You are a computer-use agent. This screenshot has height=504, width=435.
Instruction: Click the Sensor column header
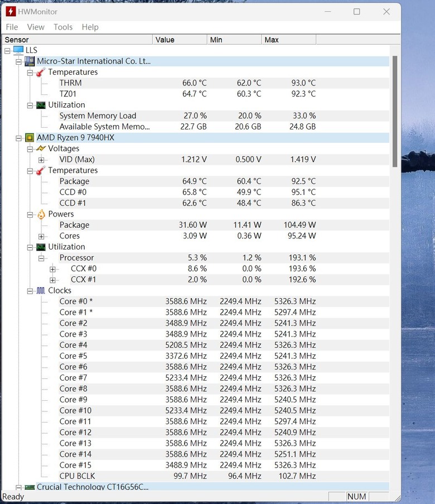(x=77, y=40)
